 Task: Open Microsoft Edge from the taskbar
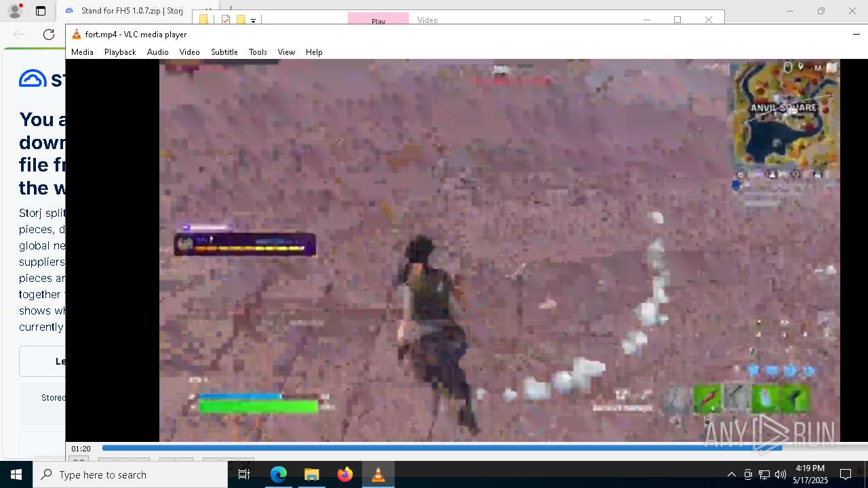pos(279,474)
